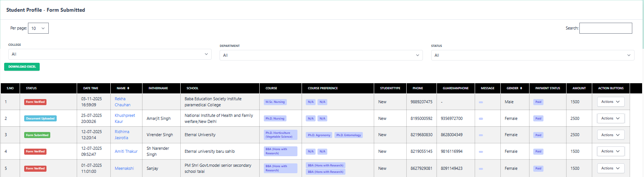
Task: Expand the Status filter dropdown
Action: pos(533,55)
